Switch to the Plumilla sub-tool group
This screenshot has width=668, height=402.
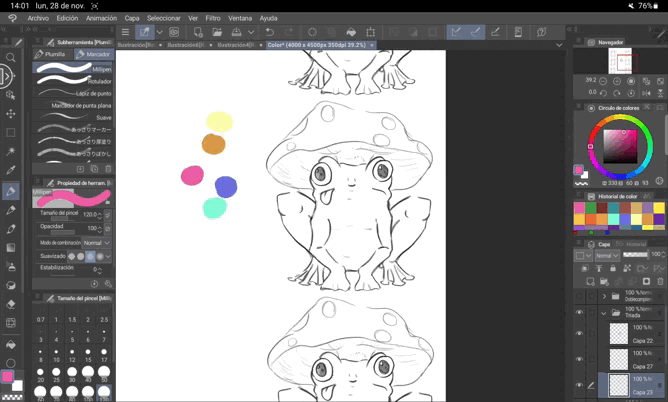pyautogui.click(x=52, y=55)
